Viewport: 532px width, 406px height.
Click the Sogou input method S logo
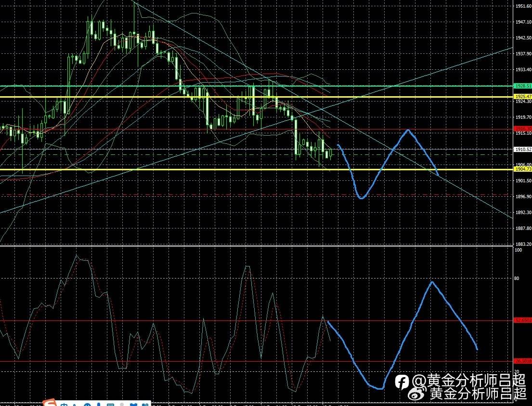pyautogui.click(x=51, y=403)
